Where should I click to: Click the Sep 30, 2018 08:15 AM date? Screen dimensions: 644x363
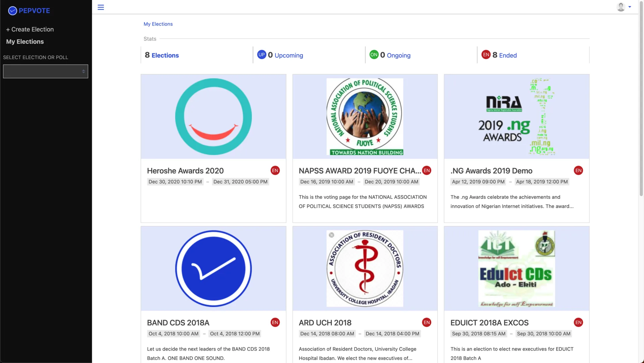click(479, 334)
